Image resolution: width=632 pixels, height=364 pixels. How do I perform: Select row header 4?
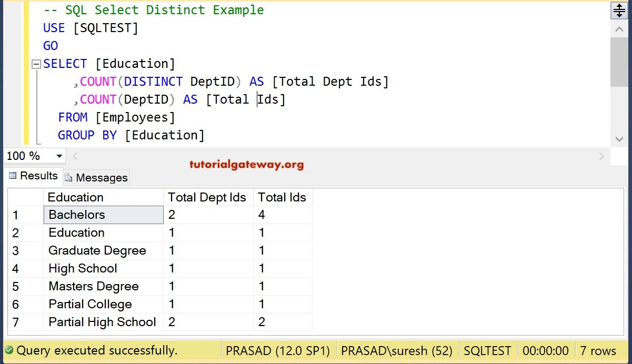point(26,268)
